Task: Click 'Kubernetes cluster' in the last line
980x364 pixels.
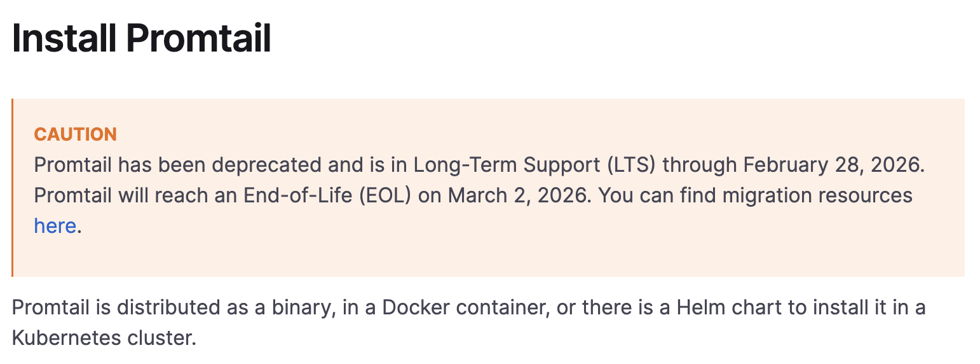Action: [103, 337]
